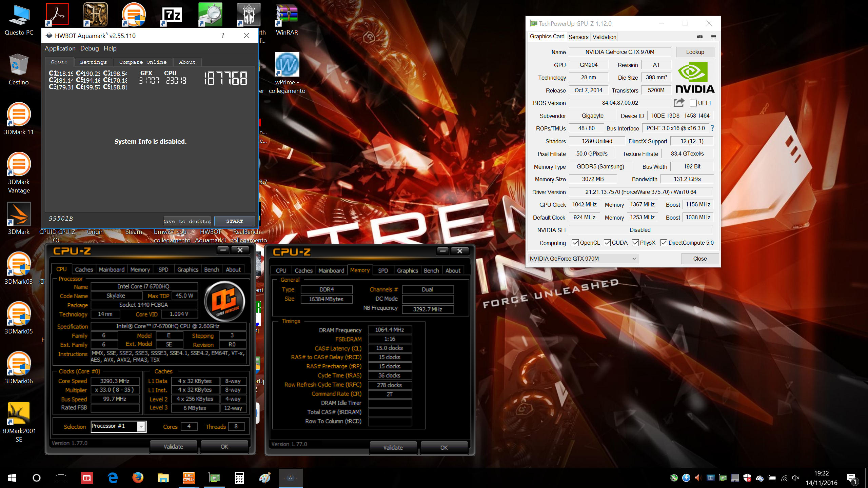
Task: Open Mainboard tab in left CPU-Z window
Action: point(112,269)
